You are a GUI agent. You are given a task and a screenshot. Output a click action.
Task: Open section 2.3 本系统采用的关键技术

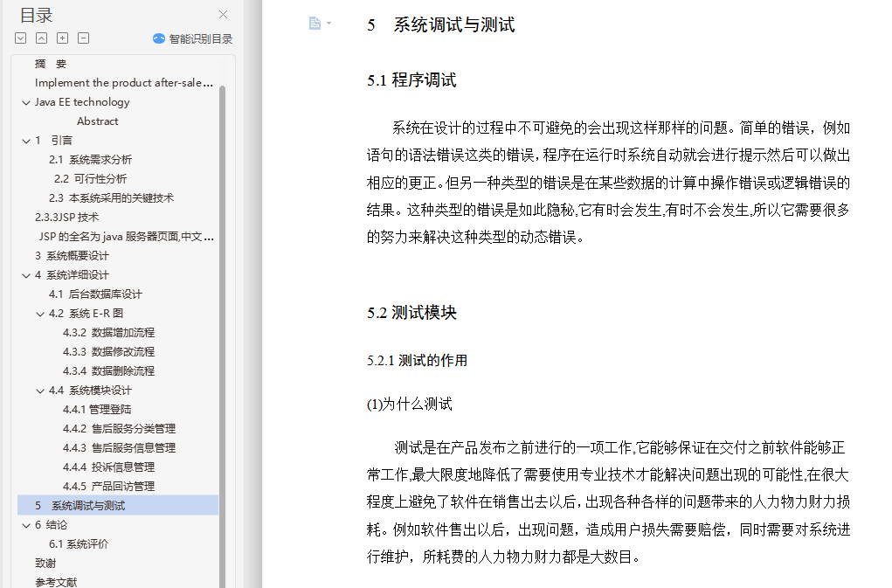pyautogui.click(x=111, y=198)
